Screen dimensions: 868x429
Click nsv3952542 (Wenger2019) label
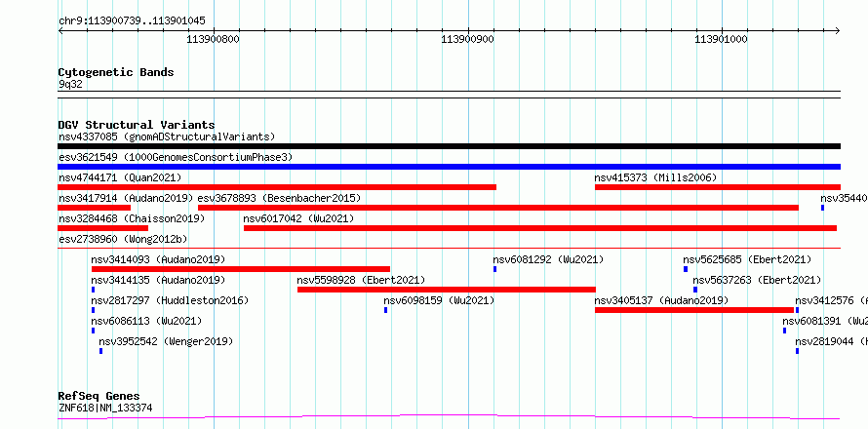coord(166,341)
